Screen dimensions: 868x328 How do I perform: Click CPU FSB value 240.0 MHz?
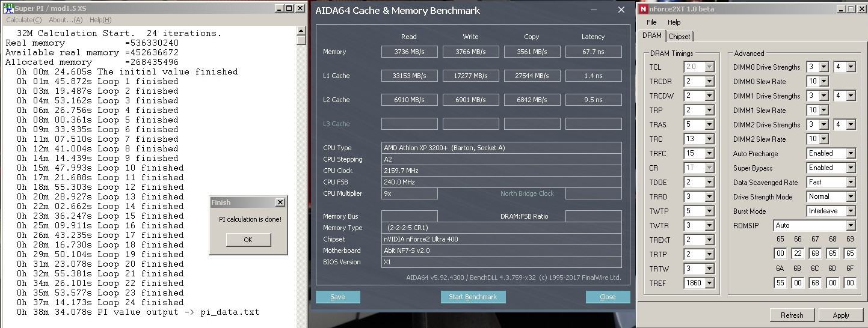coord(502,182)
